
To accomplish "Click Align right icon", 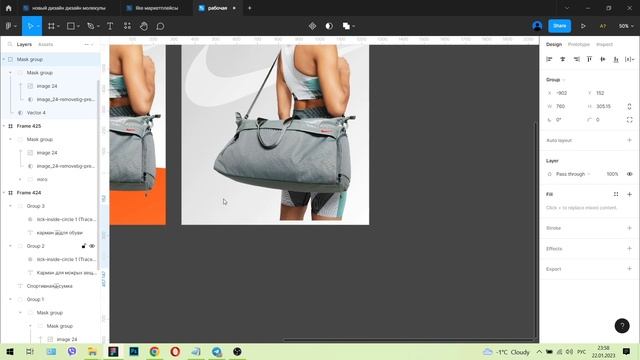I will coord(576,59).
